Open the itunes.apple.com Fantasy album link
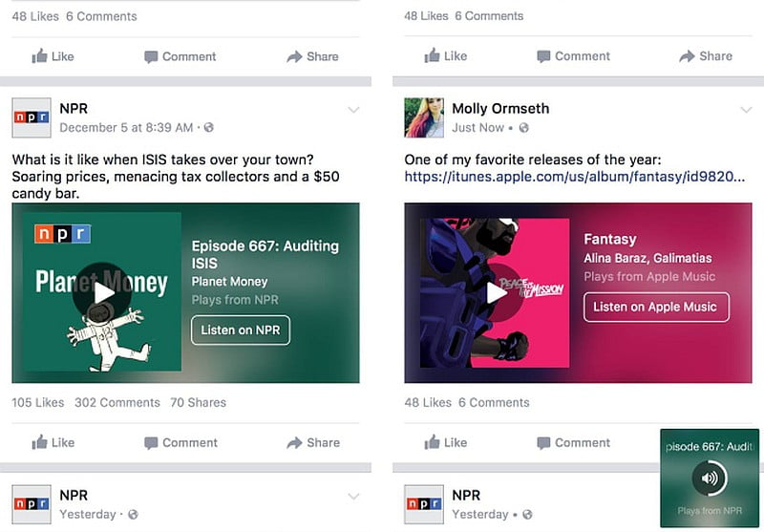Viewport: 764px width, 532px height. [x=575, y=177]
